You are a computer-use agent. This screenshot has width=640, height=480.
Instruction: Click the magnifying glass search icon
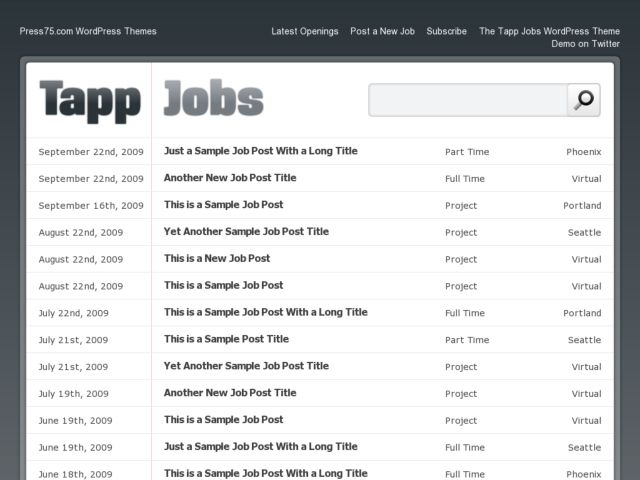[584, 100]
